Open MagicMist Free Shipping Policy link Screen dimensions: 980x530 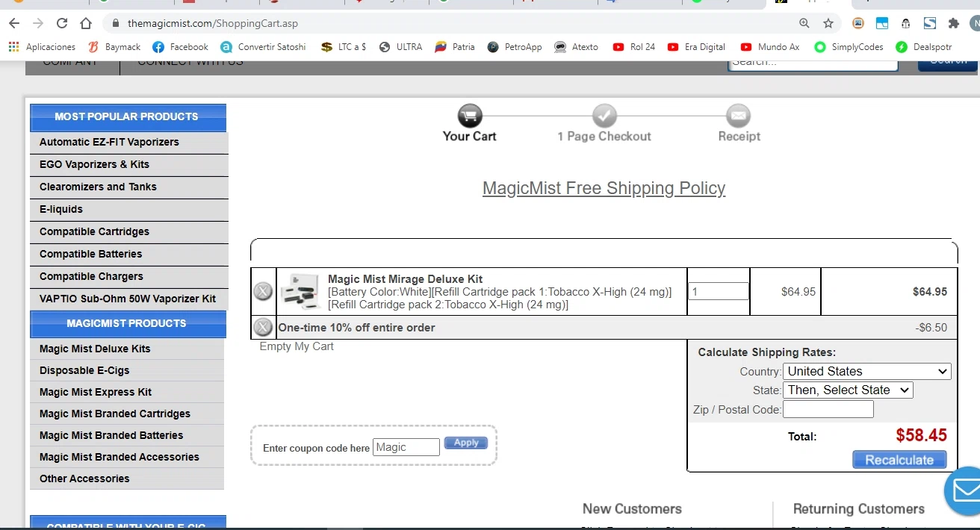604,188
